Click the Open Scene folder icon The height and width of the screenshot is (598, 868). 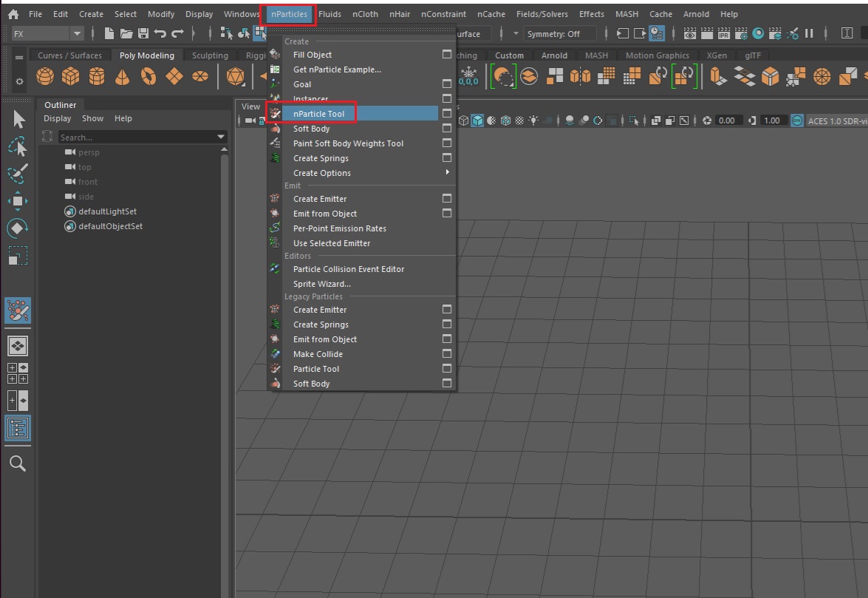tap(126, 34)
